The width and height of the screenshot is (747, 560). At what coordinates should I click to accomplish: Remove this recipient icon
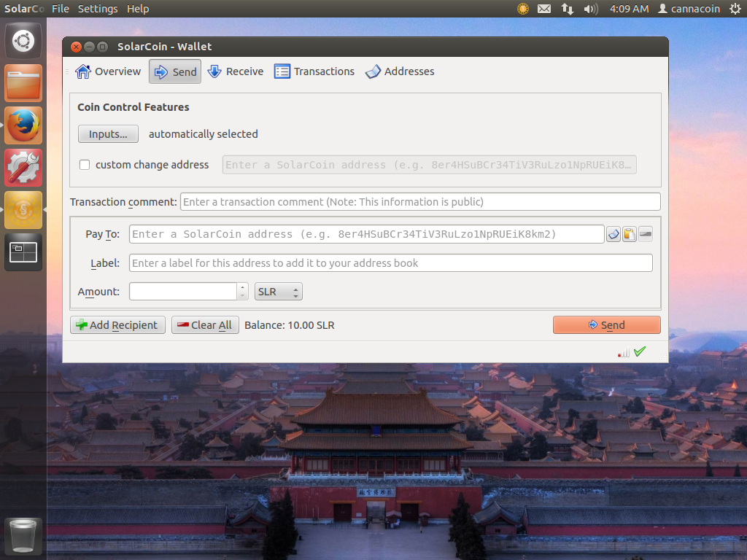click(646, 234)
